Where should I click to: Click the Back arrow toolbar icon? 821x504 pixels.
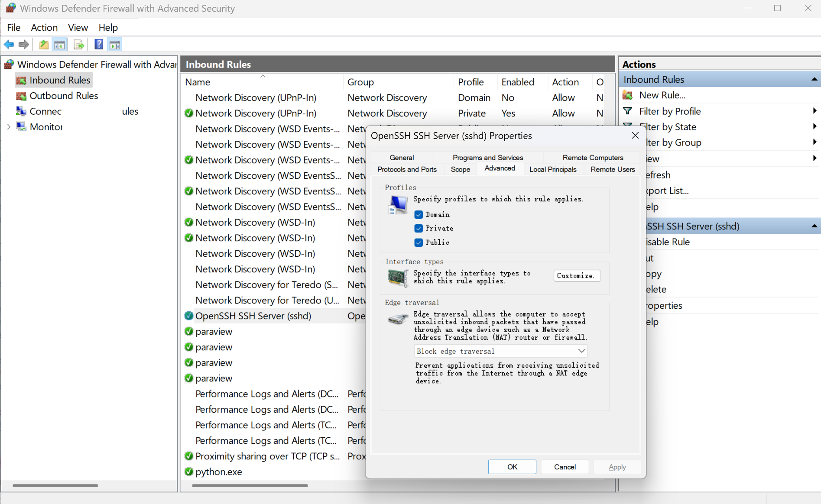(9, 44)
